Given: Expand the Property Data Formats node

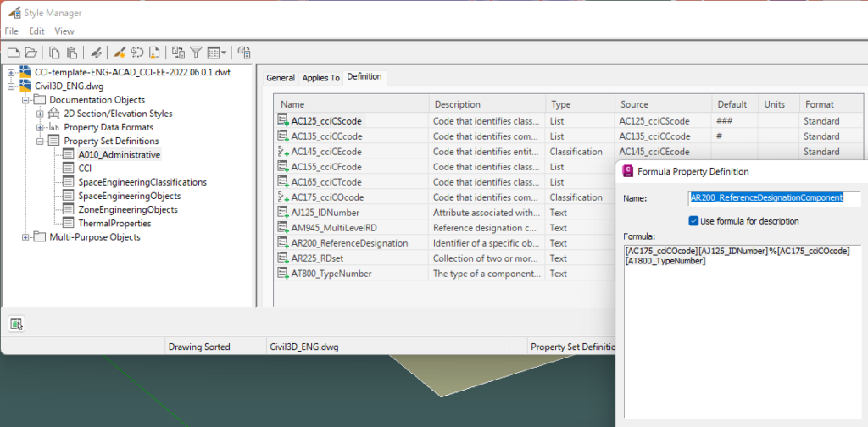Looking at the screenshot, I should coord(39,128).
